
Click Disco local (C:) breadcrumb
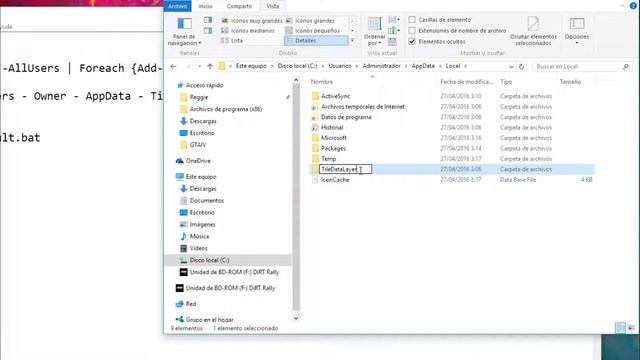[x=297, y=66]
